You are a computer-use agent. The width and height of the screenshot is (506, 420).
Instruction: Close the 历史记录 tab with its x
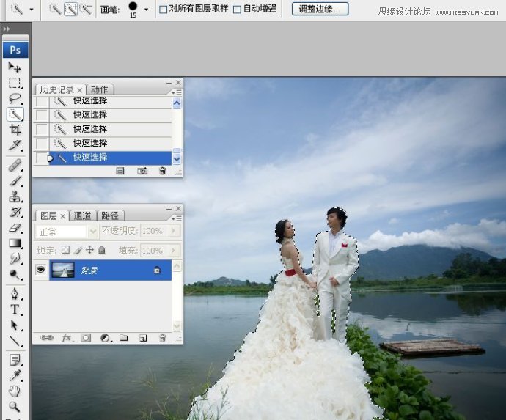80,90
